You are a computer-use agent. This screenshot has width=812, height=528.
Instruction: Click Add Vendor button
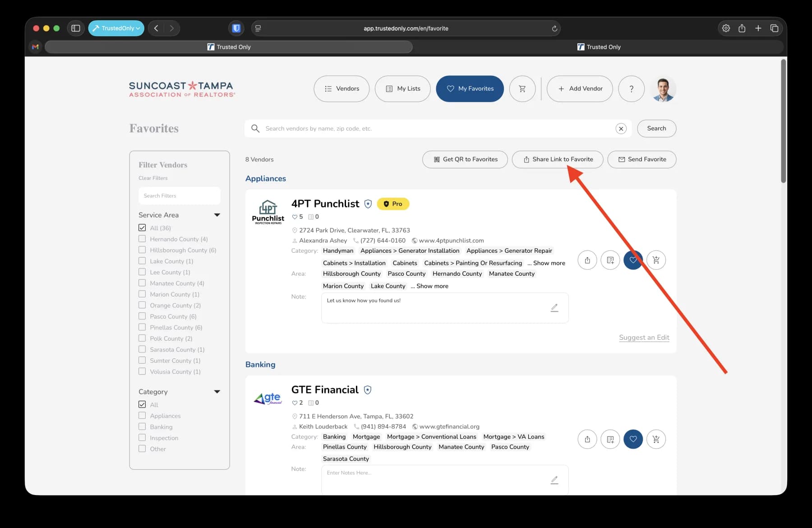point(580,89)
